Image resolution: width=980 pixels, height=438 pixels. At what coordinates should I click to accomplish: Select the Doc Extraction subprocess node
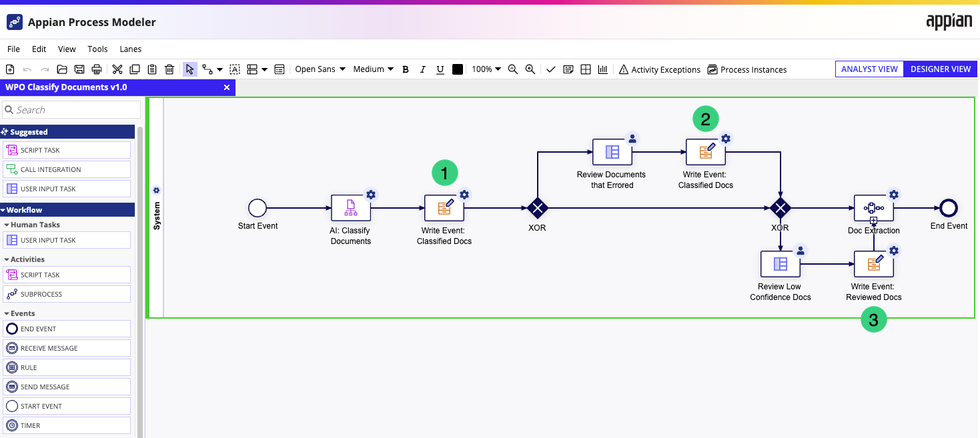point(874,208)
